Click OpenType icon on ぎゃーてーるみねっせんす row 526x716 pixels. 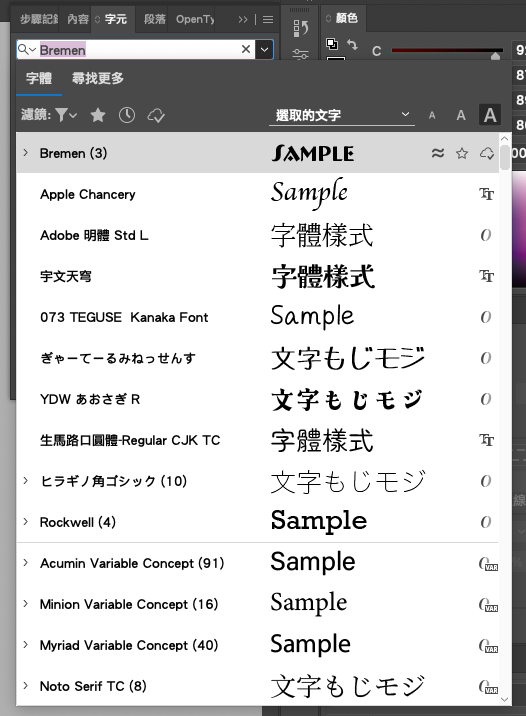point(486,358)
